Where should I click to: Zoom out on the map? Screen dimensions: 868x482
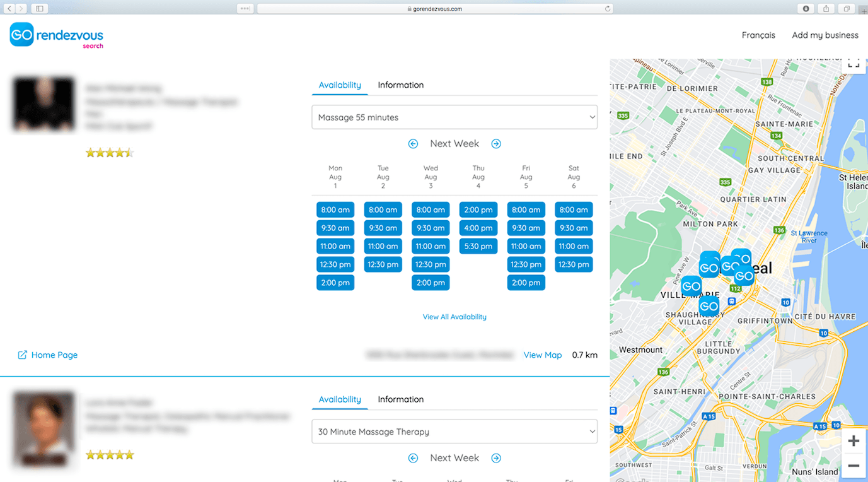(x=854, y=466)
